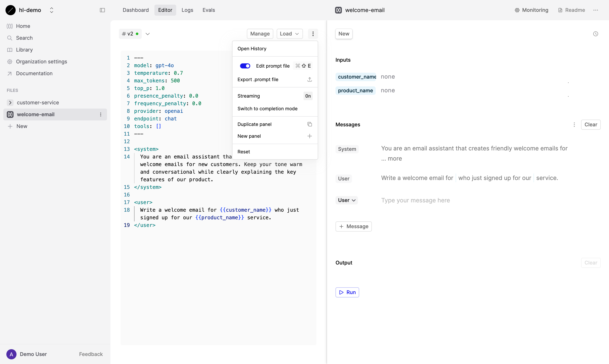
Task: Open the Messages kebab options menu
Action: point(574,125)
